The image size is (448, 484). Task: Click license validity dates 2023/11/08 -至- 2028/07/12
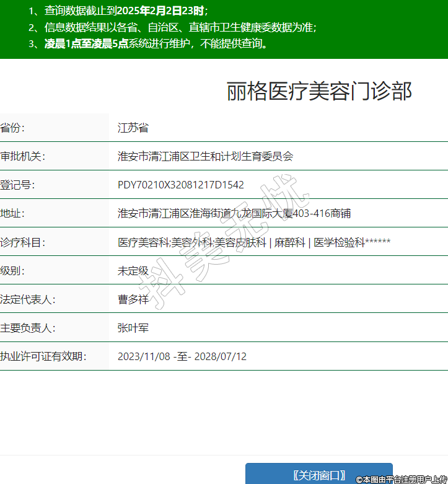point(182,356)
